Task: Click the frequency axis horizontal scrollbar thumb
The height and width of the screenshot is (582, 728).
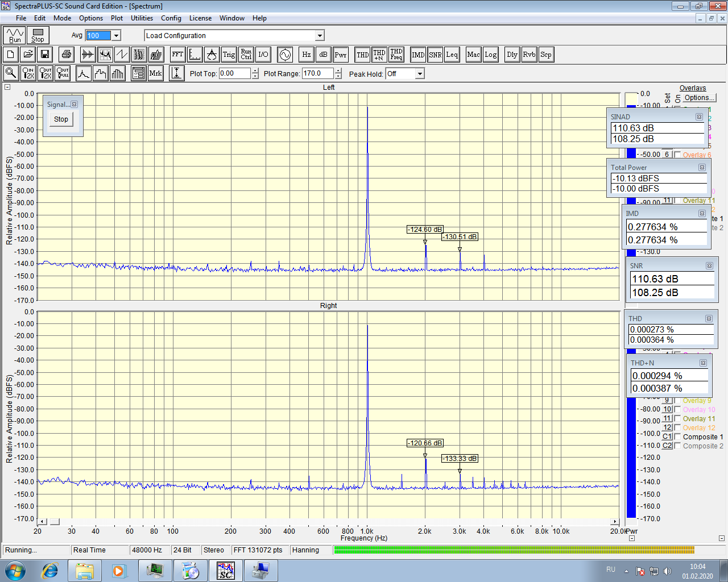Action: 55,521
